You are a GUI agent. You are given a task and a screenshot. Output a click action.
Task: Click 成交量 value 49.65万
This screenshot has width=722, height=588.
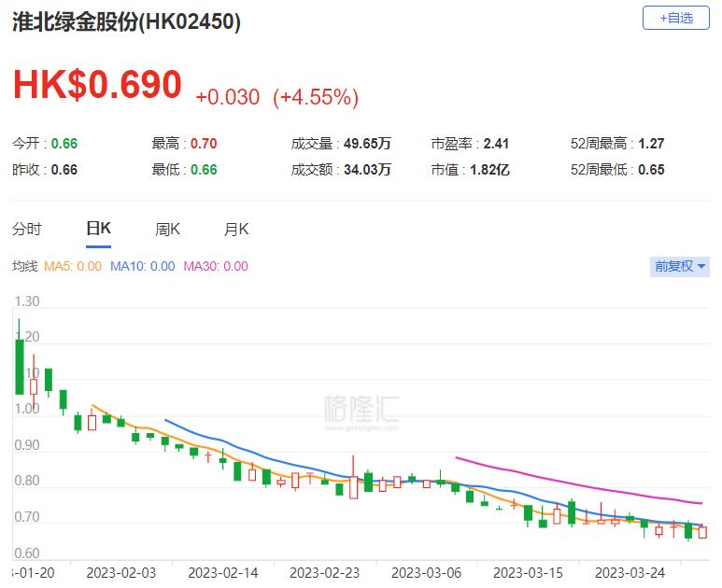367,144
